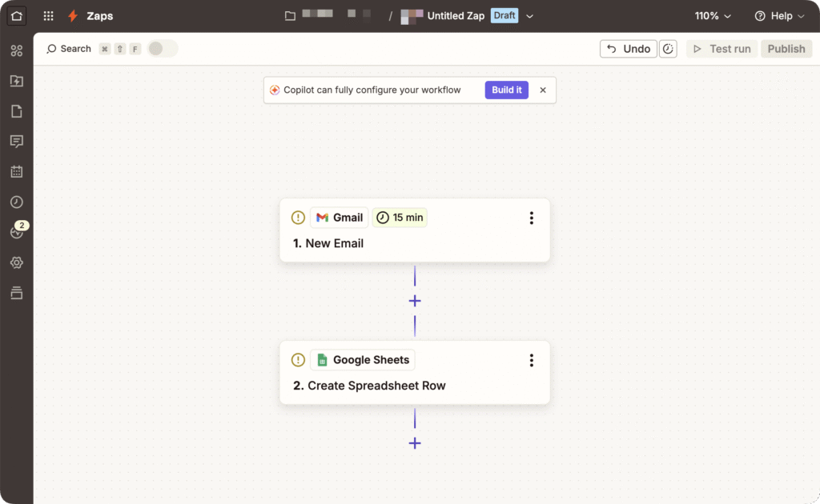Open the Gmail step three-dot menu

532,218
